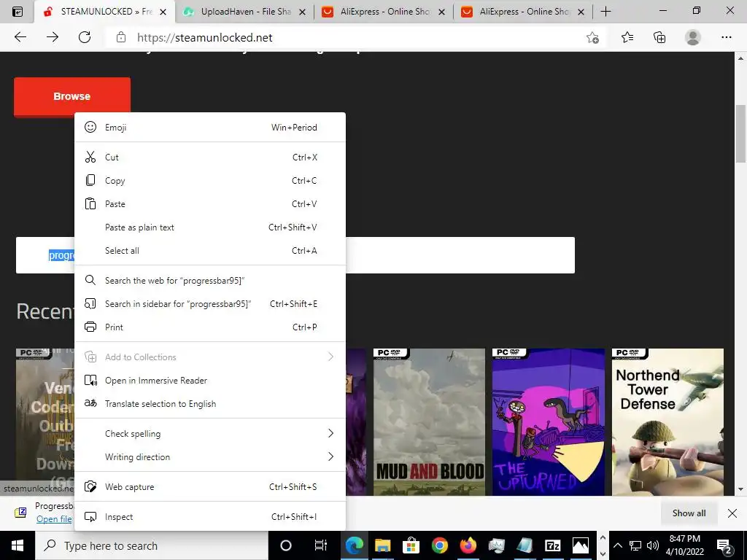Open the tab actions menu icon
Image resolution: width=747 pixels, height=560 pixels.
click(x=18, y=12)
